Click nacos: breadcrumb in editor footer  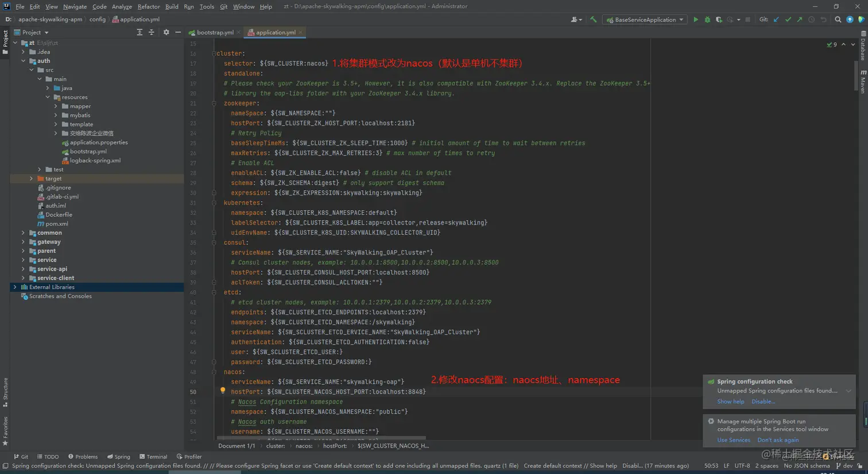304,446
